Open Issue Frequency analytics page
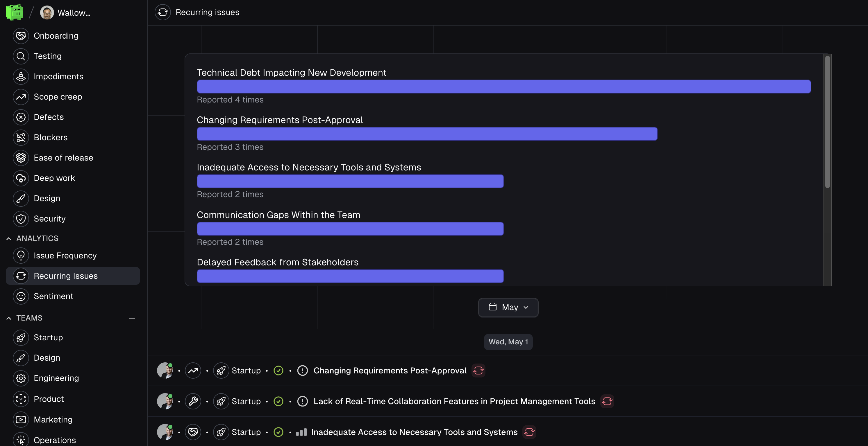The image size is (868, 446). click(x=65, y=256)
